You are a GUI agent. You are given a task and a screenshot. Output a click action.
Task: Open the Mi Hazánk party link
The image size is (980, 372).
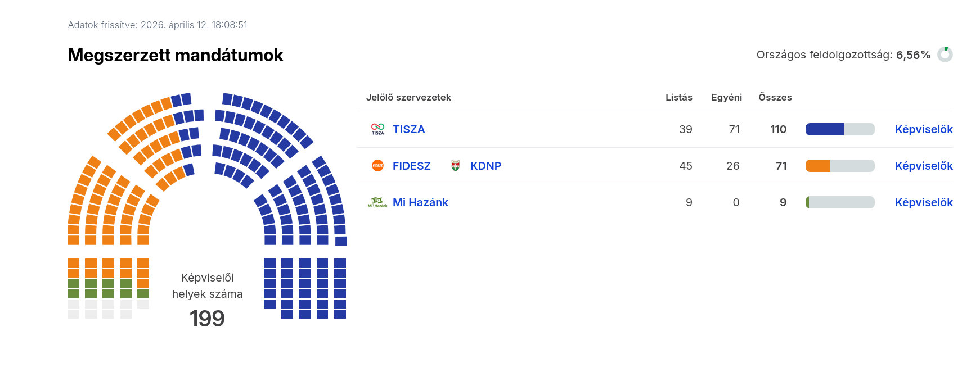coord(420,202)
